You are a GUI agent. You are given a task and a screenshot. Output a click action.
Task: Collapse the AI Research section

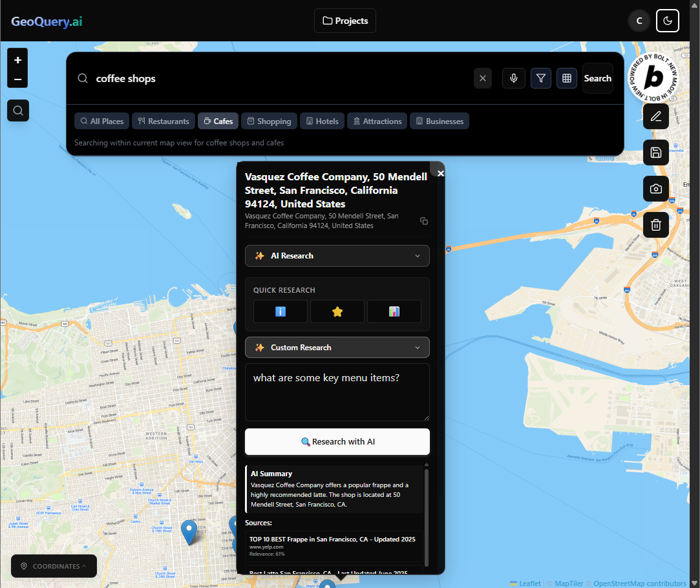[337, 256]
